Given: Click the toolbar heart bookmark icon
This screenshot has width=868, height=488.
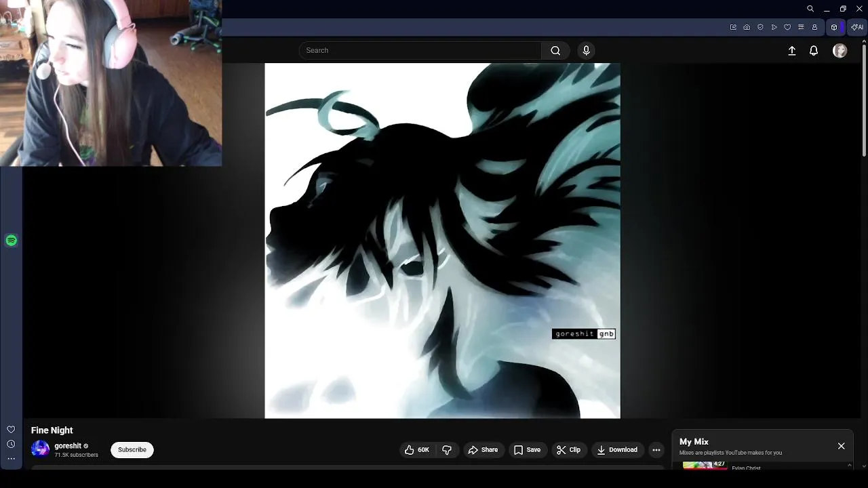Looking at the screenshot, I should [x=787, y=27].
